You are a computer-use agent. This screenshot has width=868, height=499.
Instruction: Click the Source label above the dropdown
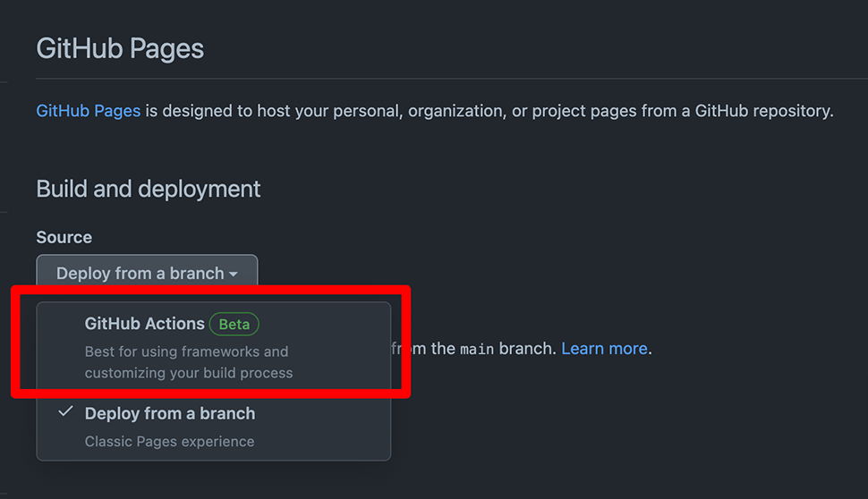coord(64,237)
